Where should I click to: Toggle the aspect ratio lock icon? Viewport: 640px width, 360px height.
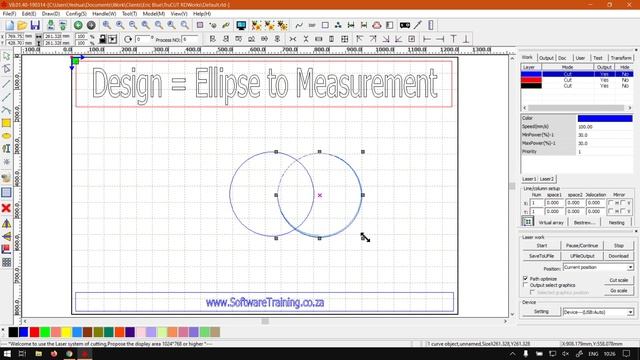pos(102,39)
